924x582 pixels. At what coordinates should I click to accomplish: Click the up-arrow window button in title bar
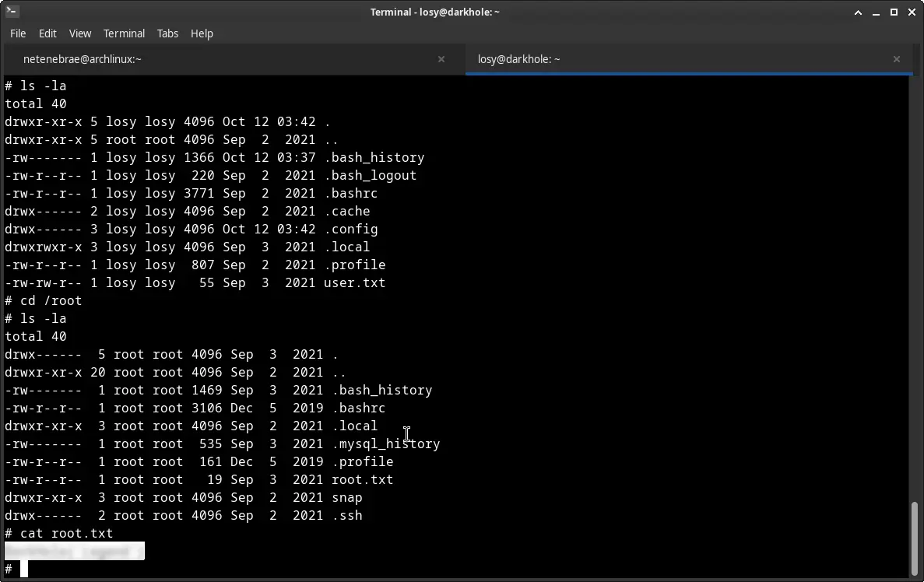[858, 12]
